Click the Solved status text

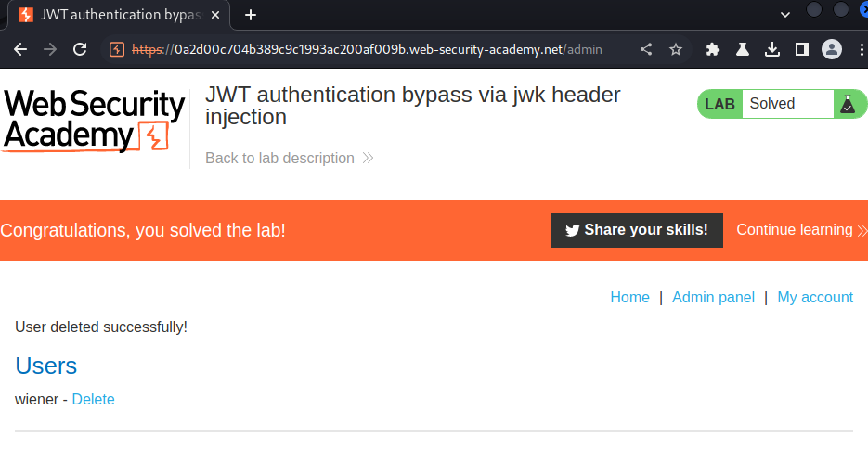coord(771,103)
